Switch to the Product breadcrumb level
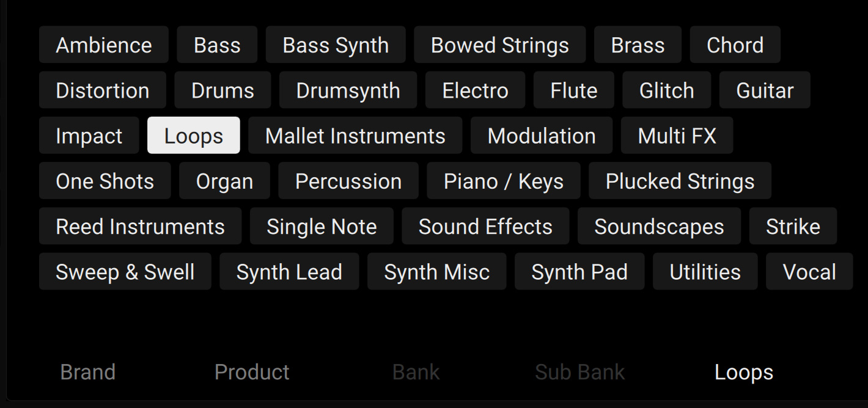Viewport: 868px width, 408px height. click(x=252, y=372)
